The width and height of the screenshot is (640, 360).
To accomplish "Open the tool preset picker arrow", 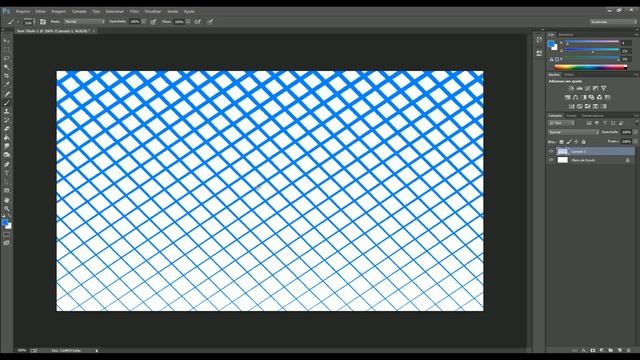I will coord(18,22).
